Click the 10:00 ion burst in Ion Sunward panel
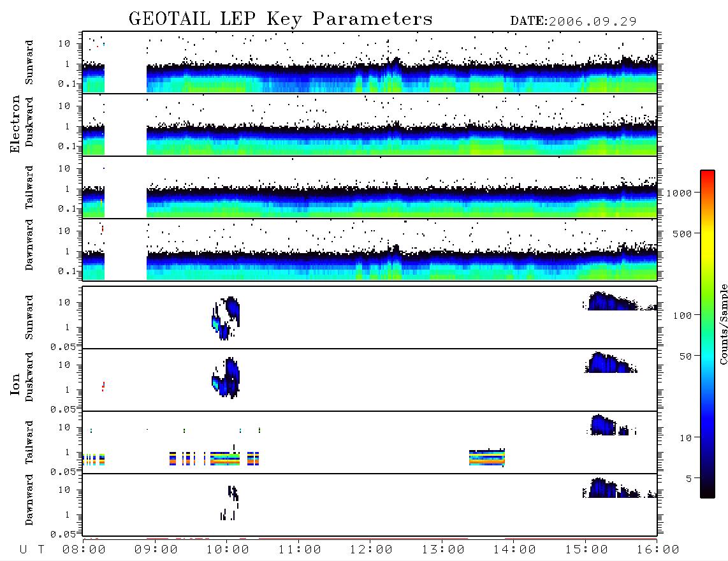 [x=226, y=318]
